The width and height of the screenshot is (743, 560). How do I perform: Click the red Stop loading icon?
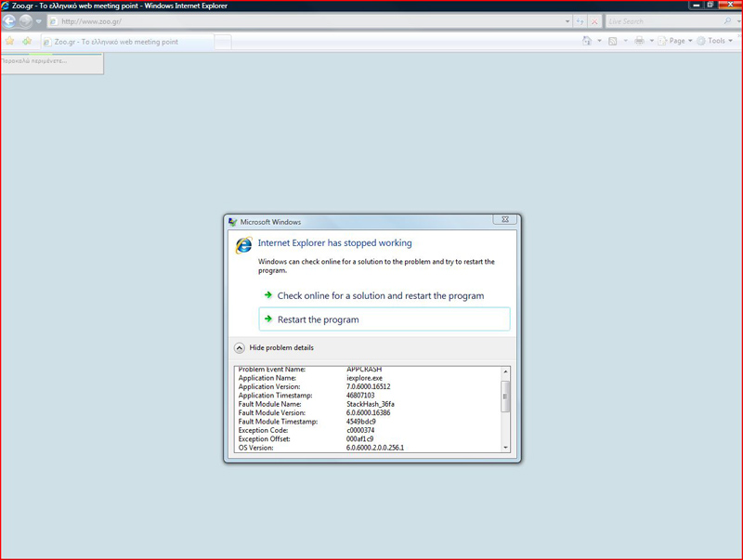pos(594,21)
